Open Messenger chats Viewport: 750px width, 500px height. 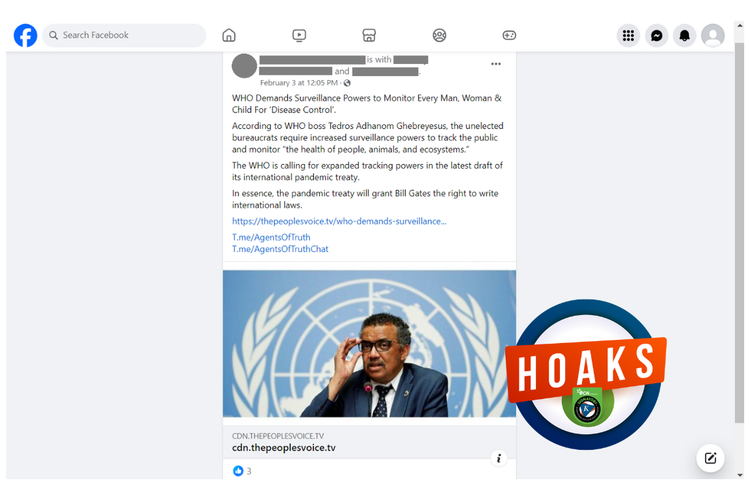pyautogui.click(x=656, y=35)
